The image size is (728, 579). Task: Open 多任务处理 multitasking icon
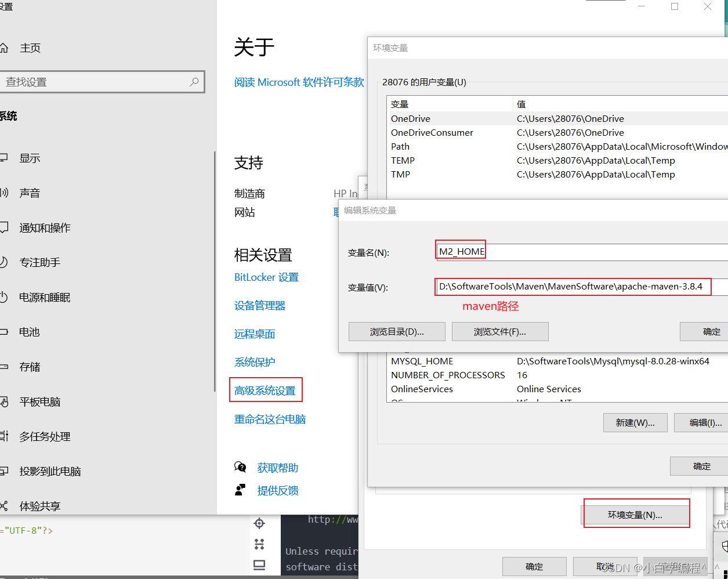[x=3, y=437]
